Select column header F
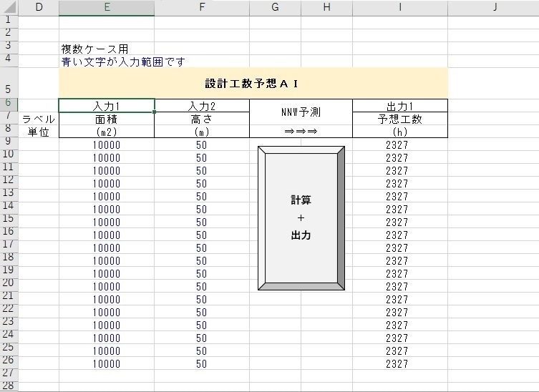 pos(202,8)
